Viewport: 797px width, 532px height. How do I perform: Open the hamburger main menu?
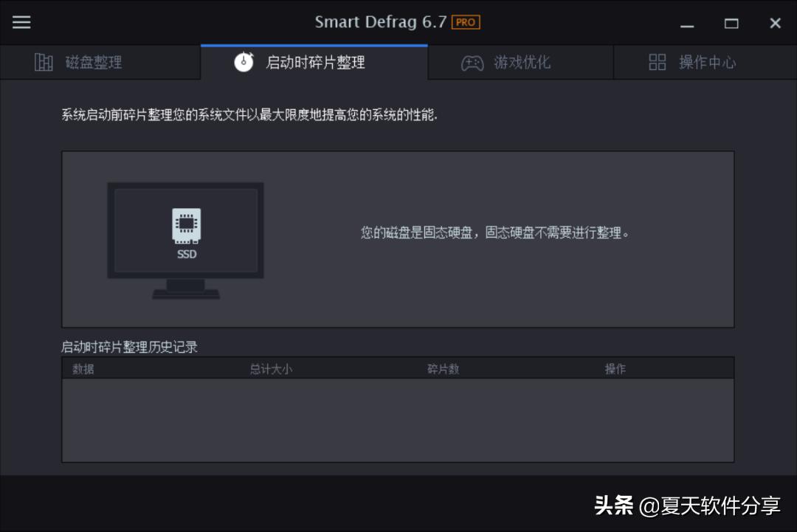click(x=21, y=21)
